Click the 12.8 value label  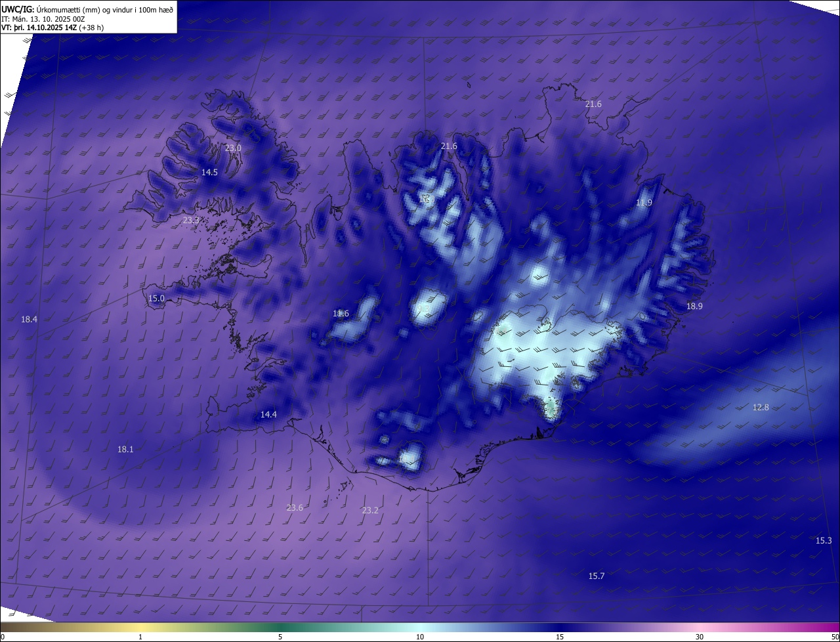(761, 408)
